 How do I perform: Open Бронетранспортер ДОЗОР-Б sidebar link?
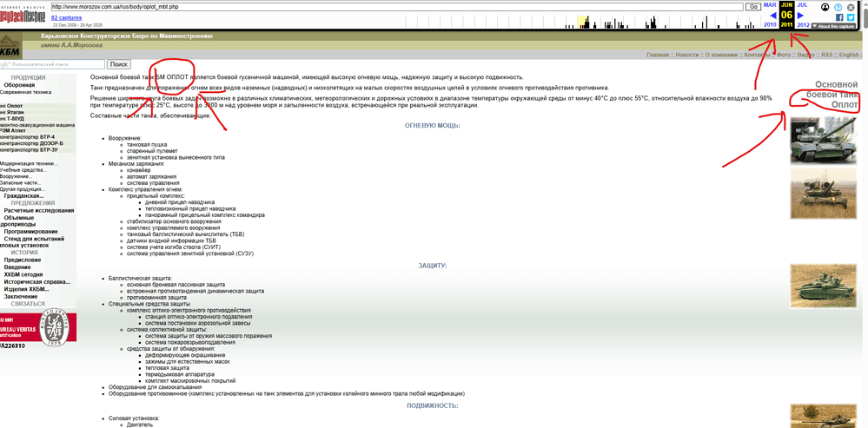coord(31,143)
